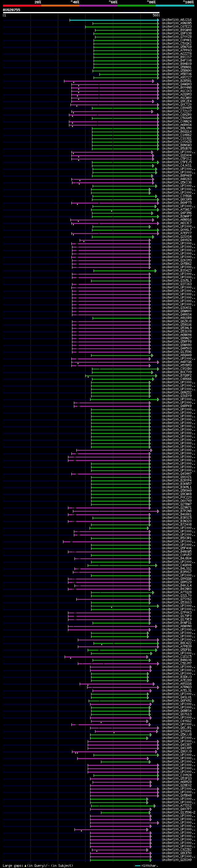Open the UniRef100_A7TQ28 hit

point(177,592)
